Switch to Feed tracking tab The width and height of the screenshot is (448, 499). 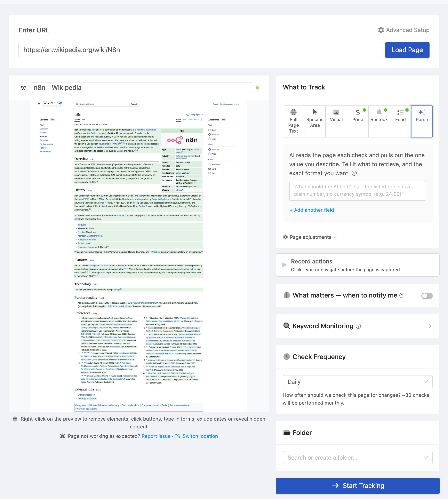400,121
